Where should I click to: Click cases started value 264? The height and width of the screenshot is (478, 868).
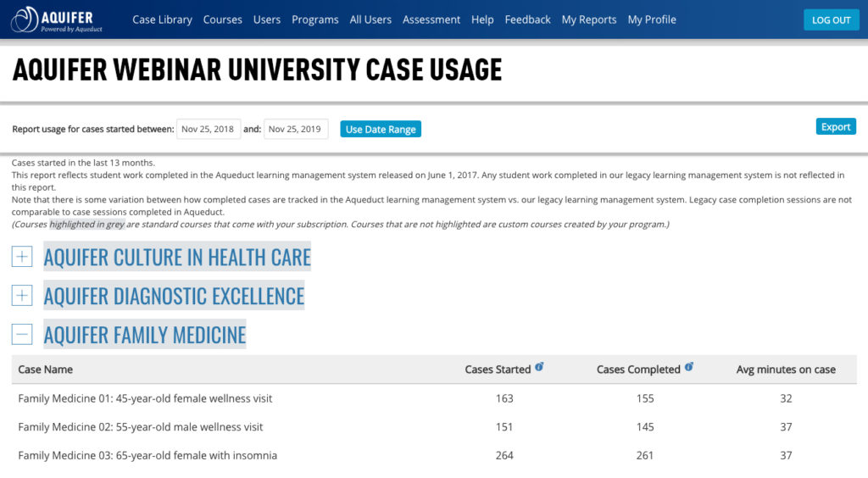coord(504,455)
